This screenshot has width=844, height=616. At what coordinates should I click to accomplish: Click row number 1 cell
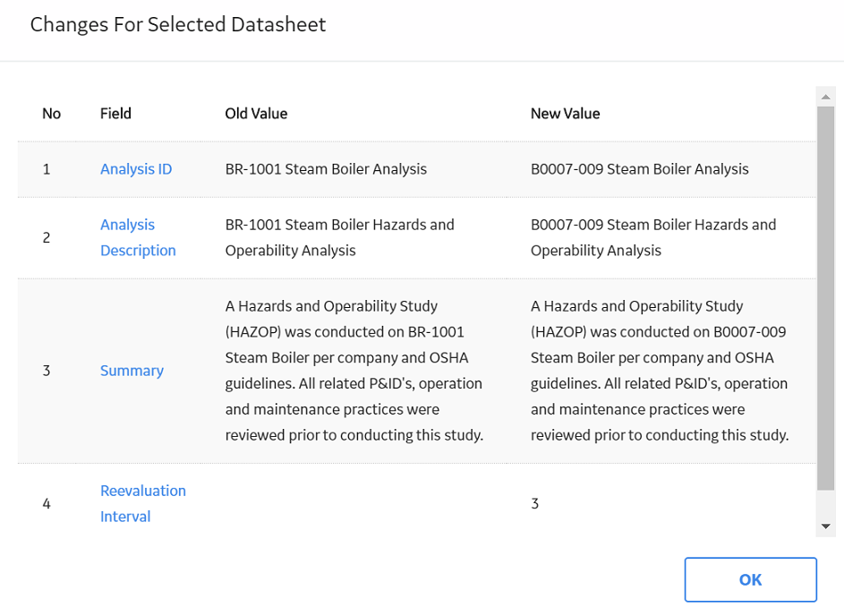[x=47, y=169]
